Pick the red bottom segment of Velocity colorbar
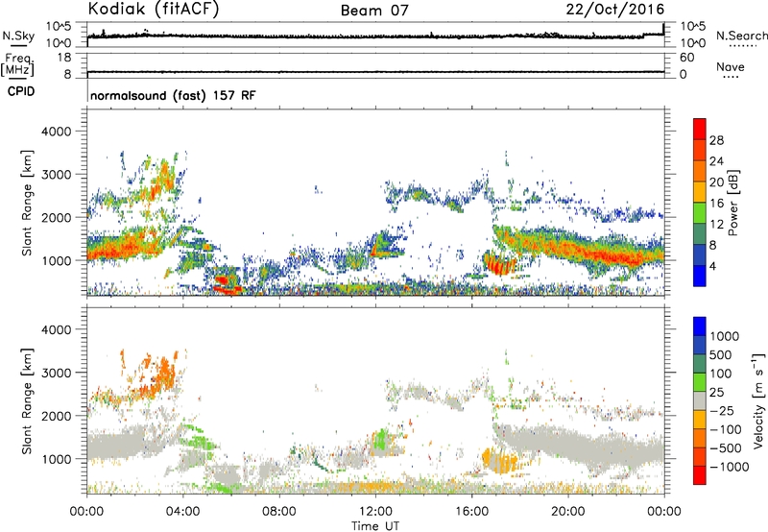The width and height of the screenshot is (768, 532). pos(700,475)
